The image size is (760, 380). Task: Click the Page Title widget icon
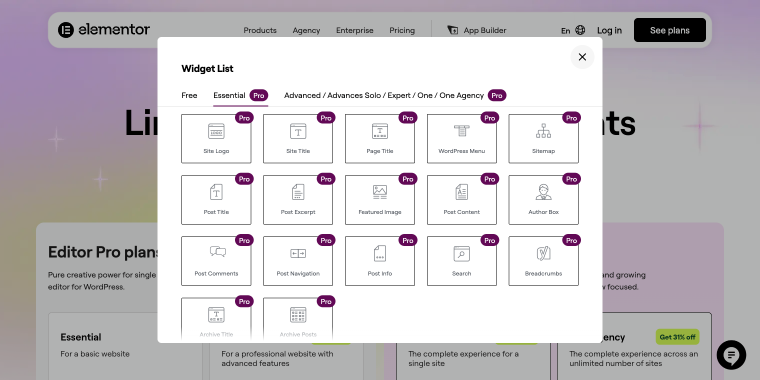tap(380, 131)
